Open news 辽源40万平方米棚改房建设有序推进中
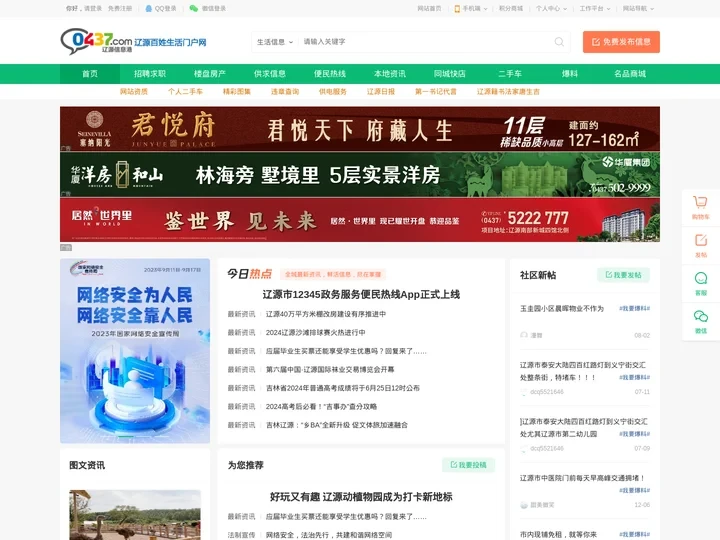 tap(326, 314)
